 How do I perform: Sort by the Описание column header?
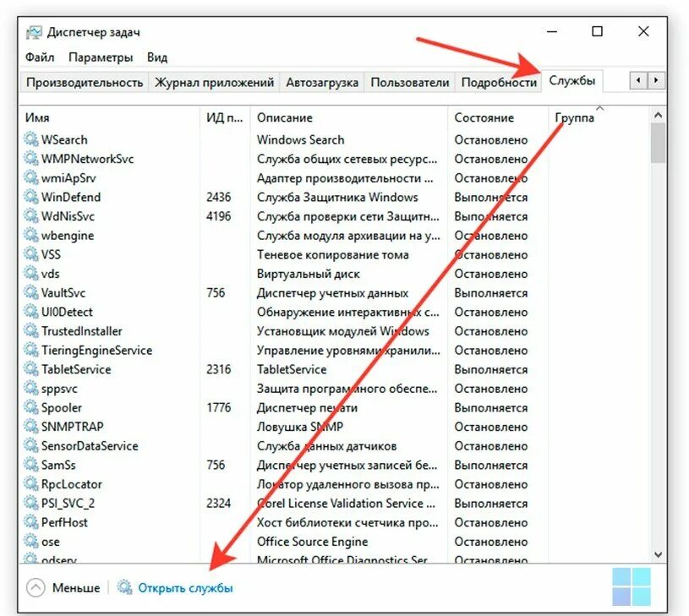[x=349, y=117]
